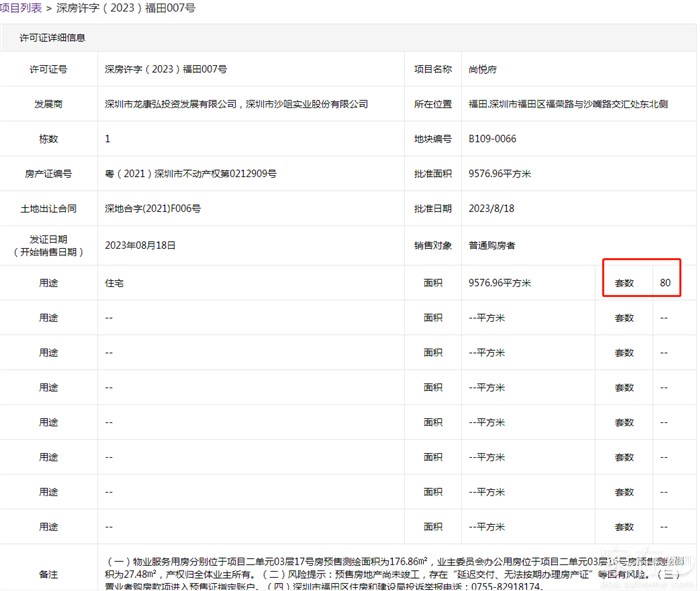700x591 pixels.
Task: Click the 所在位置 address value
Action: 574,104
